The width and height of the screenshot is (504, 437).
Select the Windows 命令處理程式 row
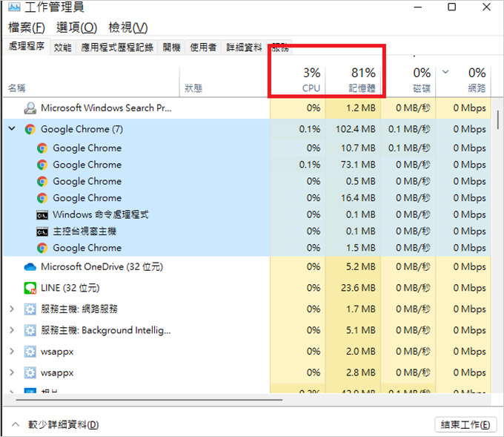pos(247,214)
